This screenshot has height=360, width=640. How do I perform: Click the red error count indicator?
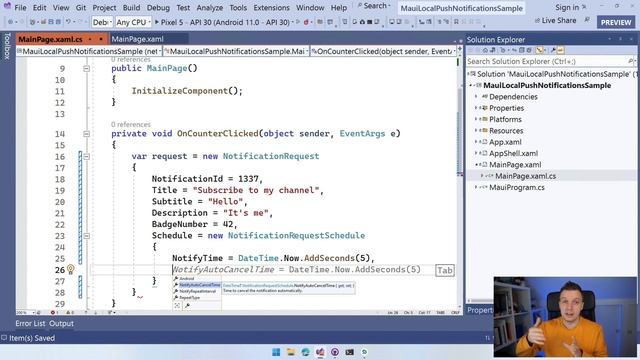[54, 313]
